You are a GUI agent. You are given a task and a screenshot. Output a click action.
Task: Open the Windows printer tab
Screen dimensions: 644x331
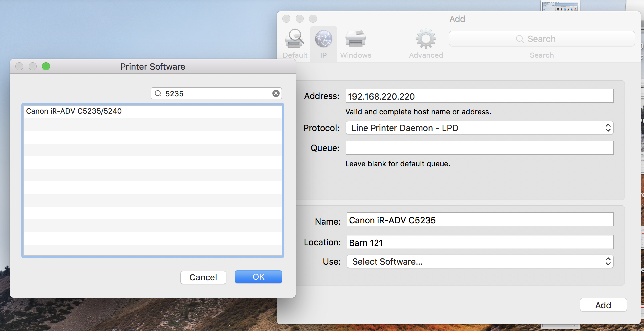click(x=356, y=44)
